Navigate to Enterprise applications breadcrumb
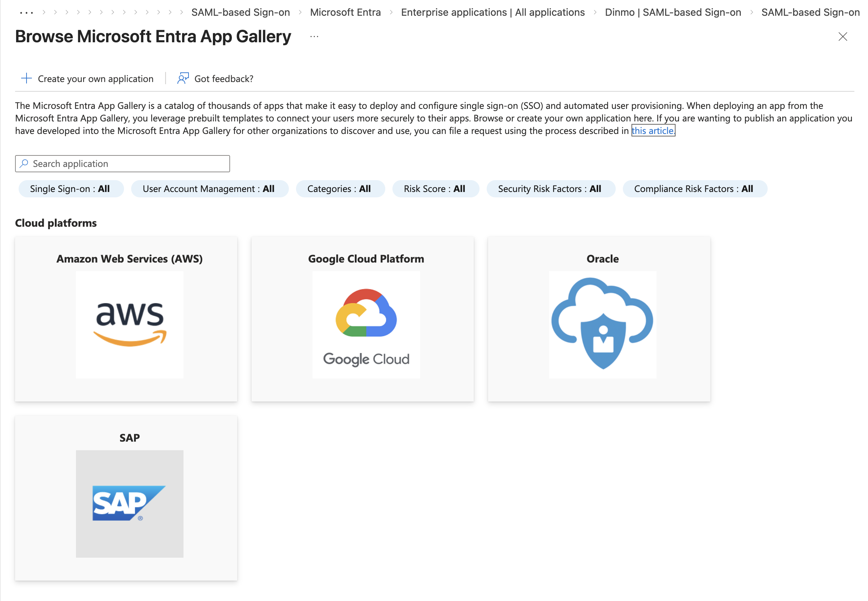 [492, 13]
